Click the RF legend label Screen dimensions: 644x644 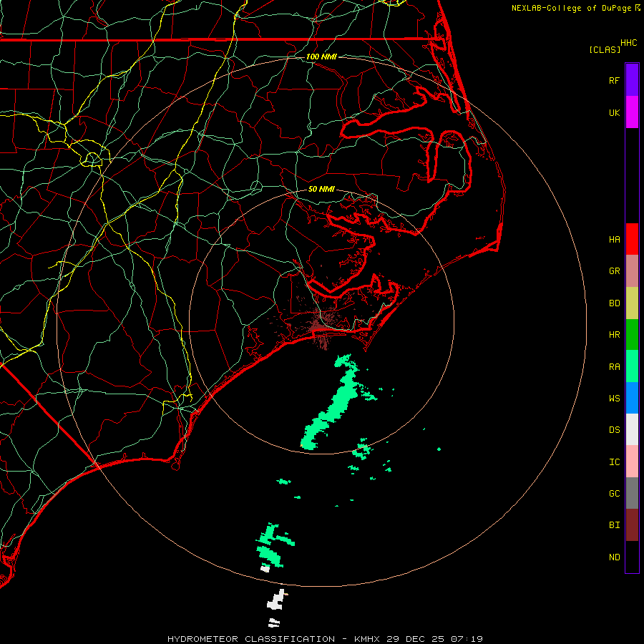[615, 80]
